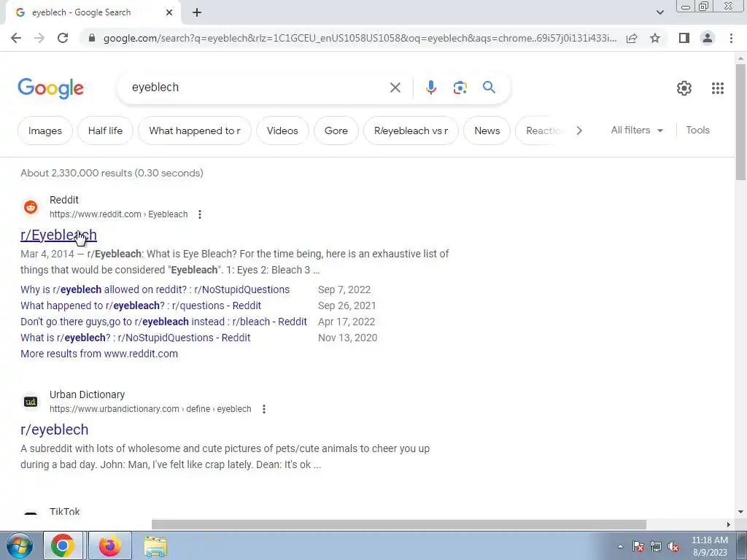Image resolution: width=747 pixels, height=560 pixels.
Task: Select the Gore filter chip
Action: pyautogui.click(x=336, y=131)
